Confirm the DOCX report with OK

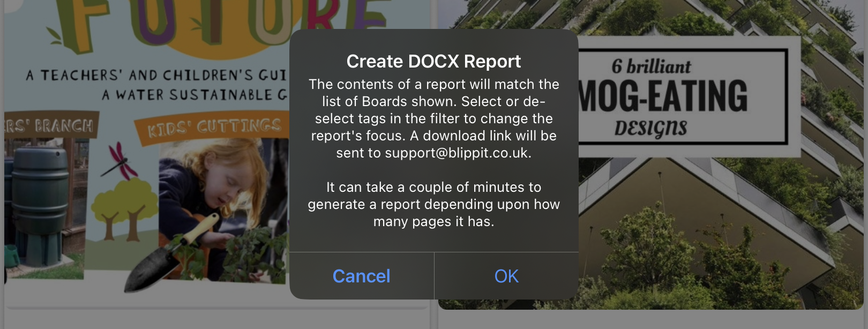coord(506,276)
